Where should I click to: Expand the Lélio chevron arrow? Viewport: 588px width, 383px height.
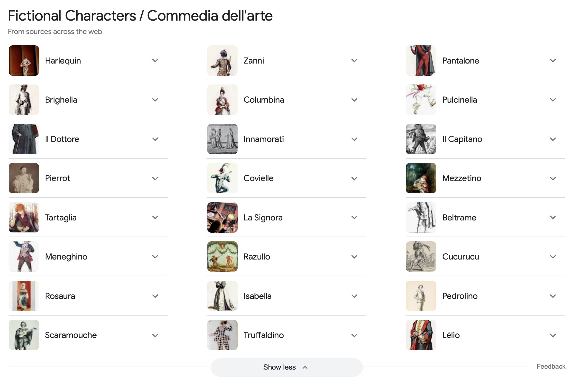click(x=553, y=336)
